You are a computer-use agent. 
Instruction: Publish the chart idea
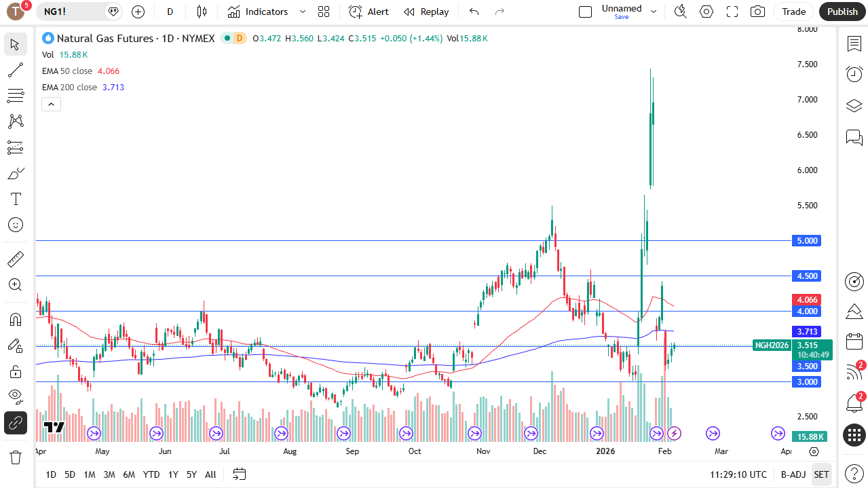[842, 12]
